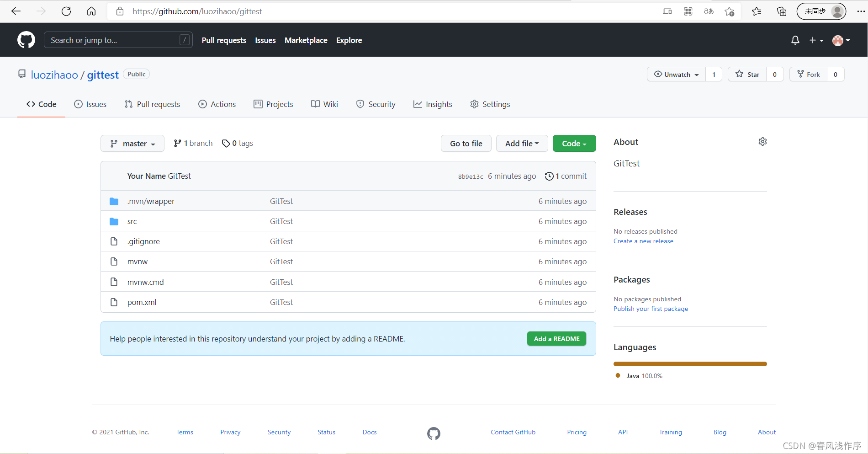Open master branch selector dropdown

click(x=132, y=144)
